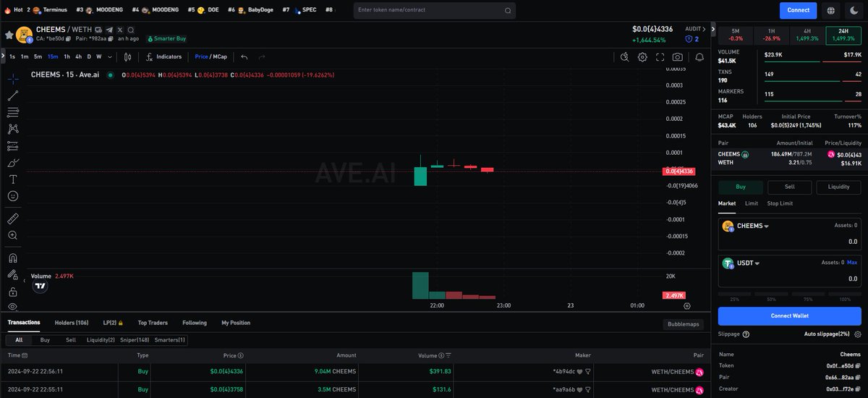
Task: Select the pattern drawing tool
Action: click(13, 129)
